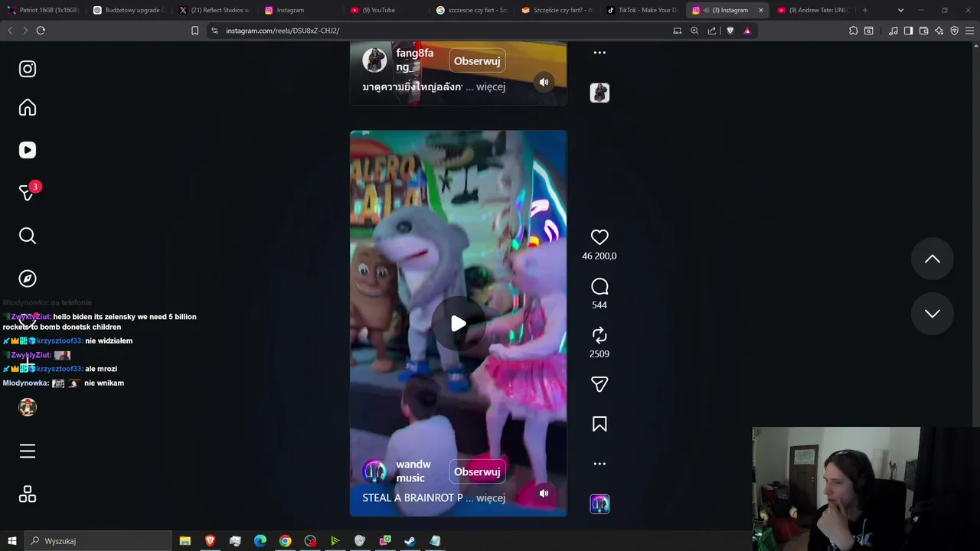Screen dimensions: 980x551
Task: Open the more options dots under the bookmark
Action: click(599, 464)
